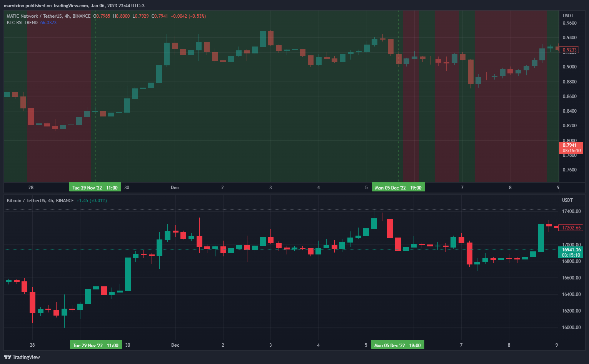Click the Bitcoin change value +1.45 (+0.01%)
Viewport: 589px width, 364px height.
point(92,201)
